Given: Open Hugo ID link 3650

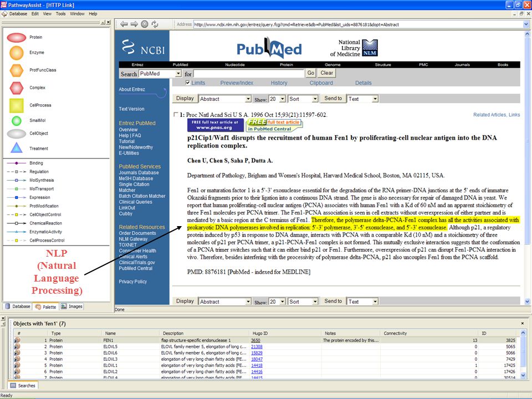Looking at the screenshot, I should (255, 340).
